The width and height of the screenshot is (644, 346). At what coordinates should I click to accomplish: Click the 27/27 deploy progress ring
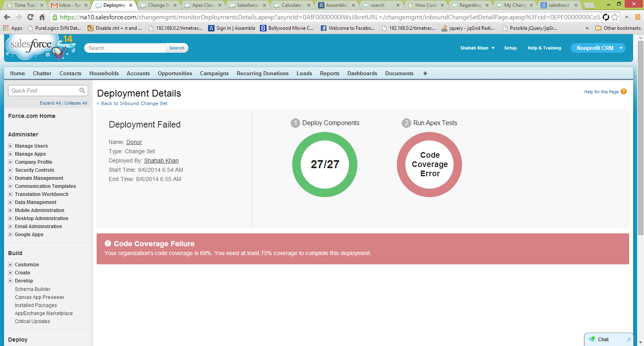pyautogui.click(x=325, y=165)
